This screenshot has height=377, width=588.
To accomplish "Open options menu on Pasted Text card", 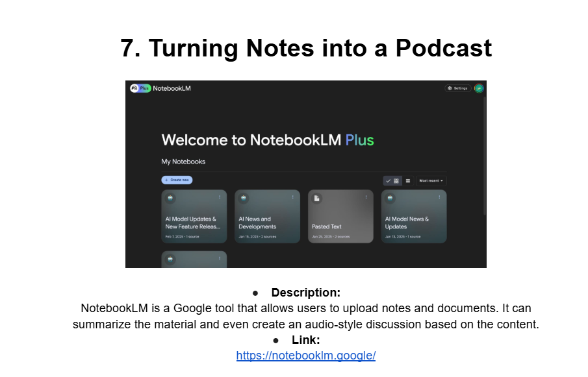I will click(366, 197).
